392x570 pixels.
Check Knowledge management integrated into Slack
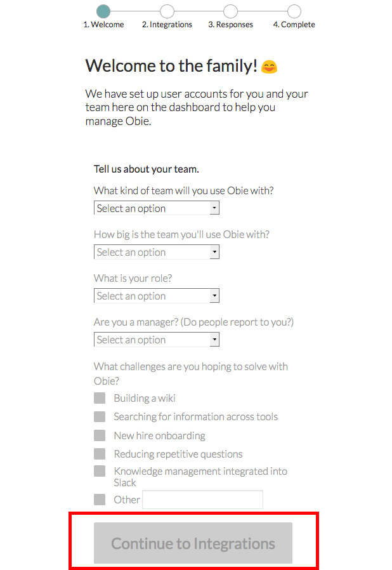pos(100,471)
